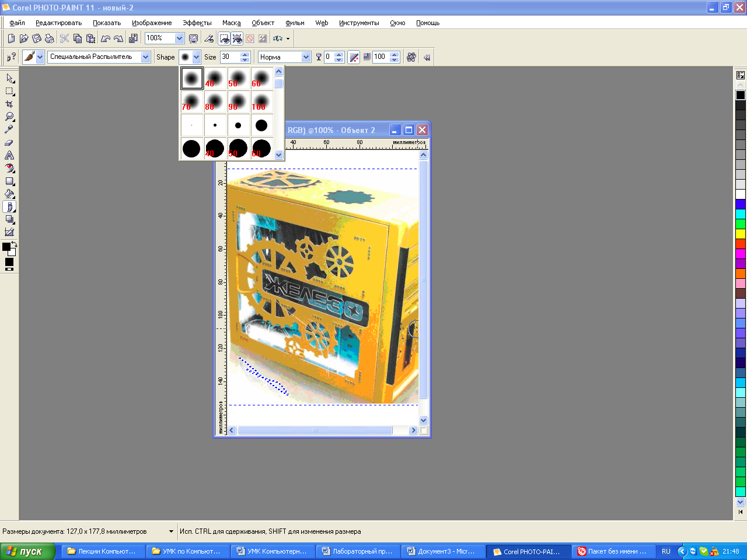Open the Редактировать menu
747x560 pixels.
[x=58, y=23]
